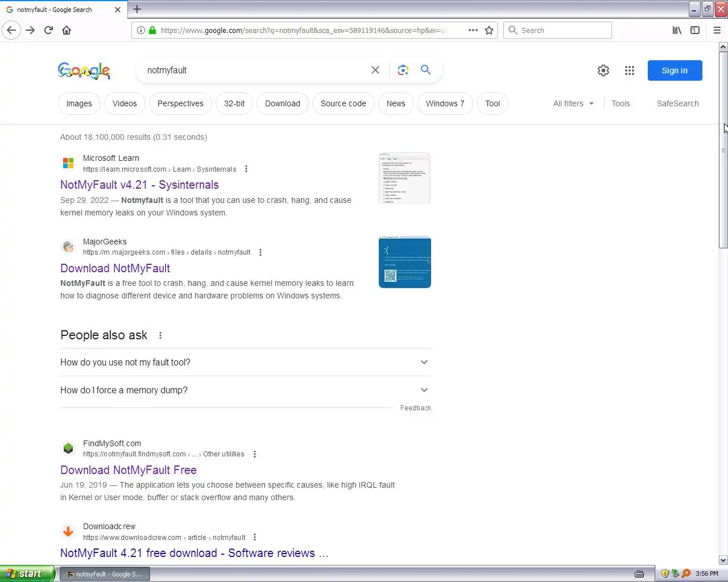Toggle the browser sidebar icon
Viewport: 728px width, 582px height.
click(695, 30)
